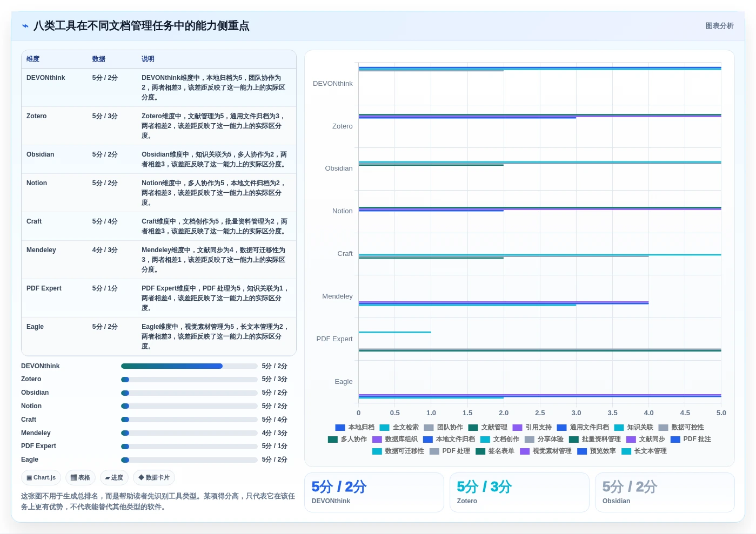Toggle the 数据库组织 legend entry
756x534 pixels.
point(395,440)
